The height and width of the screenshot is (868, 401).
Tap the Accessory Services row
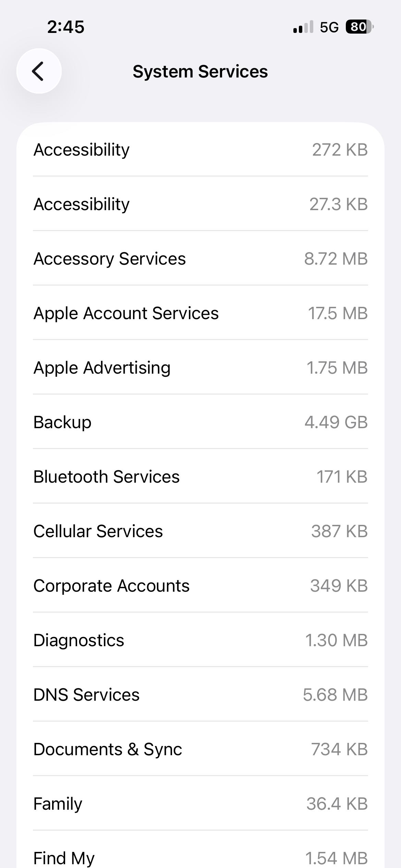point(200,258)
